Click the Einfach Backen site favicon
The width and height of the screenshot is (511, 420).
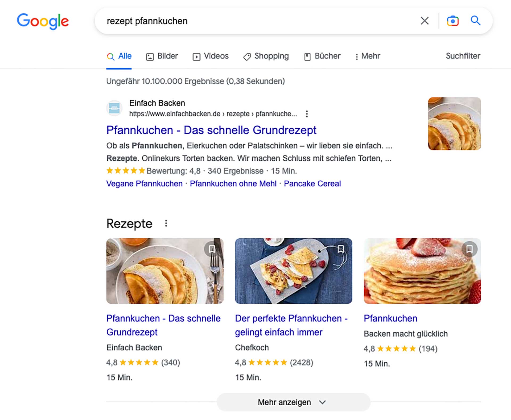tap(114, 108)
